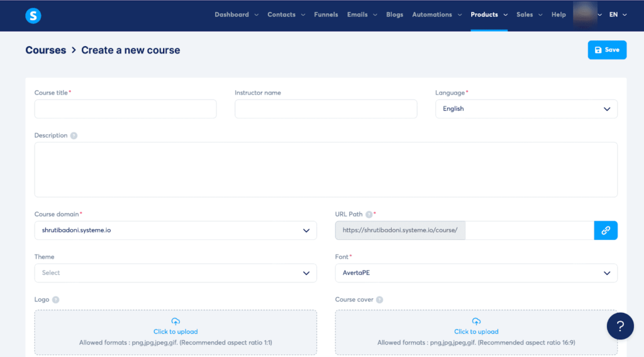
Task: Open the Theme Select dropdown
Action: [175, 273]
